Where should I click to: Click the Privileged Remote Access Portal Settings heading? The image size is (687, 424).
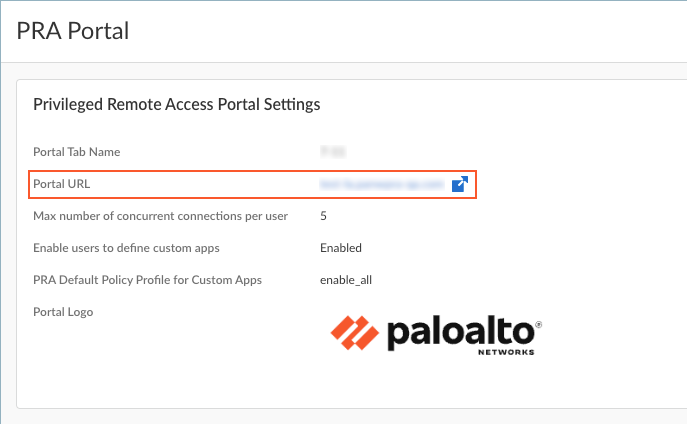click(x=176, y=104)
